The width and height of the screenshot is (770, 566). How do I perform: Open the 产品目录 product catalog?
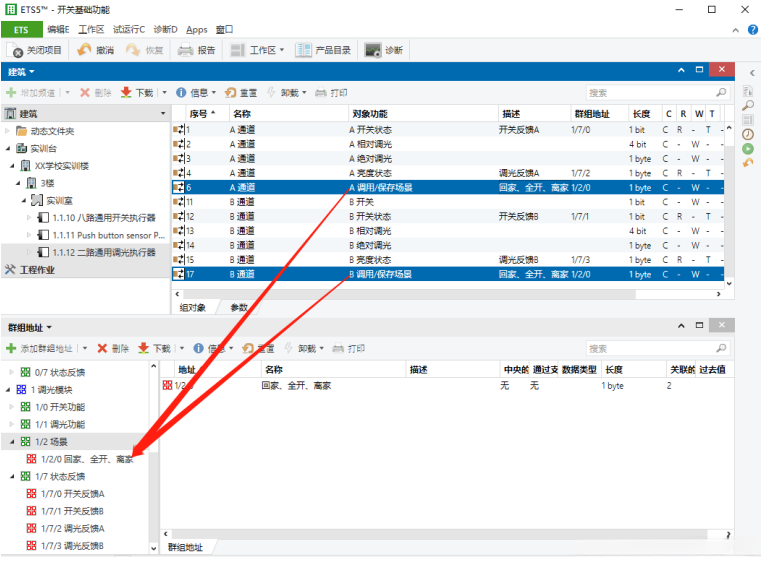coord(323,50)
